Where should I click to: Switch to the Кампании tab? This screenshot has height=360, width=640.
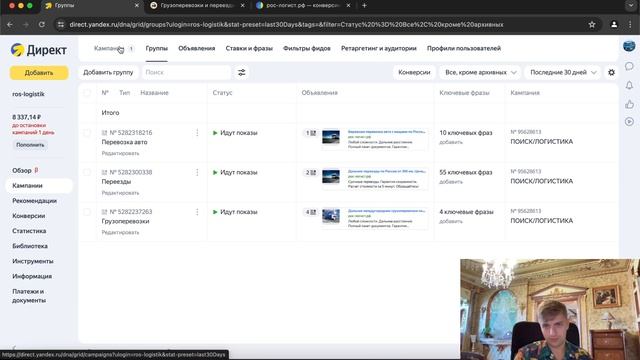[108, 48]
